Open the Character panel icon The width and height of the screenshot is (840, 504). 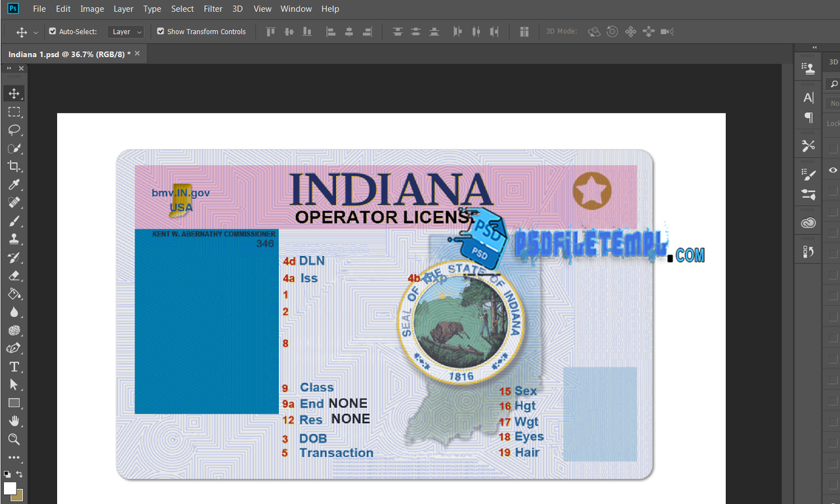808,98
